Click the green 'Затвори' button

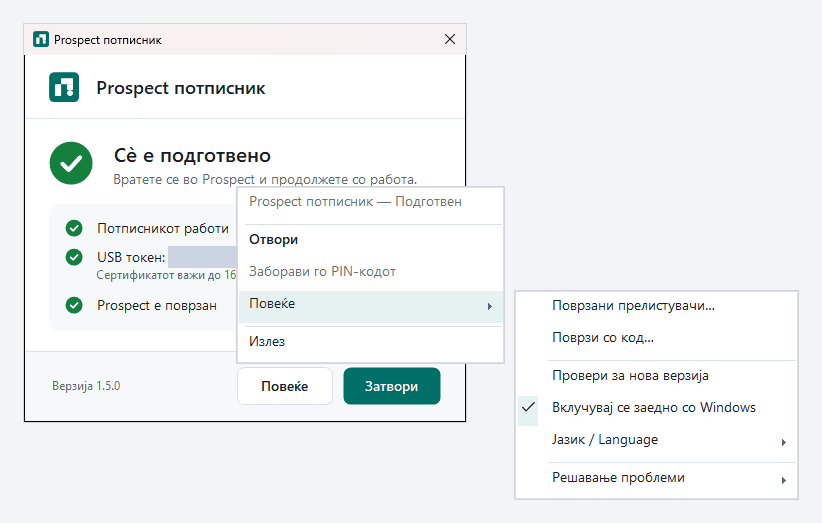392,386
